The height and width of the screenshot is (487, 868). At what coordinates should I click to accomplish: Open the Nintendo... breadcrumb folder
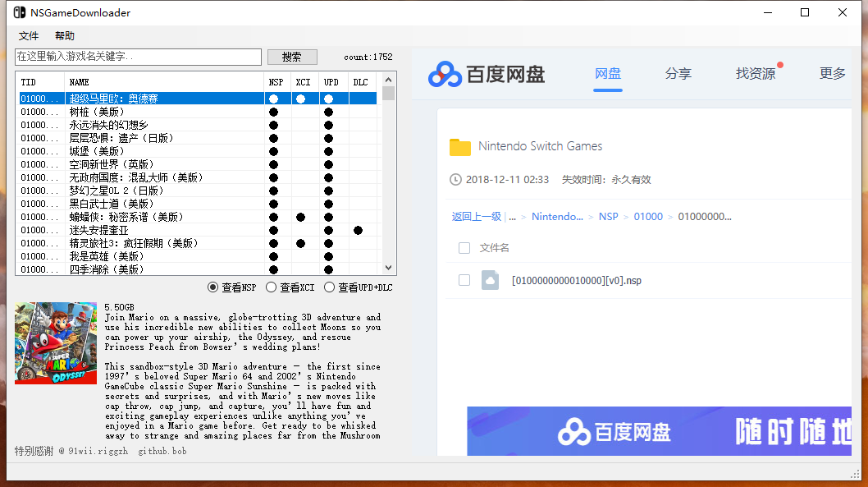click(557, 217)
